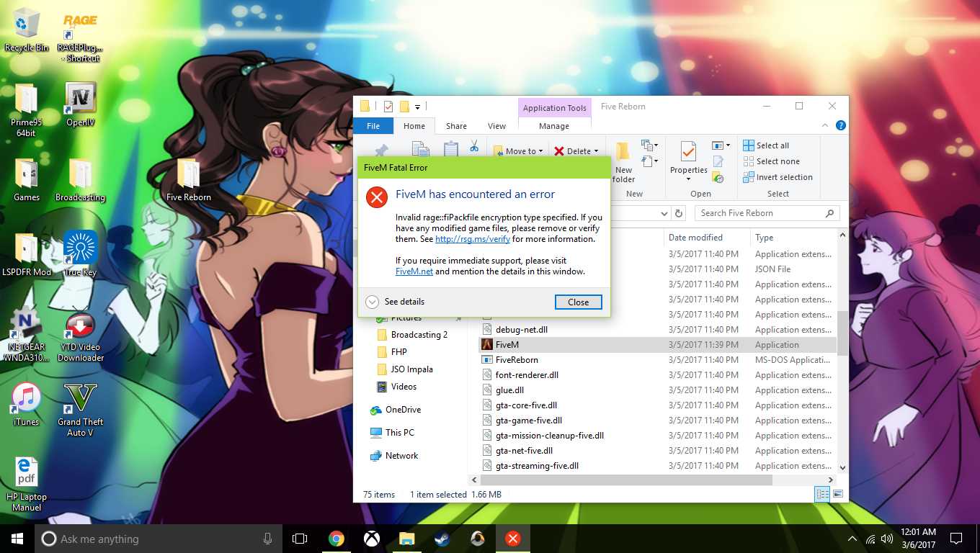This screenshot has height=553, width=980.
Task: Refresh the Explorer address bar
Action: [679, 213]
